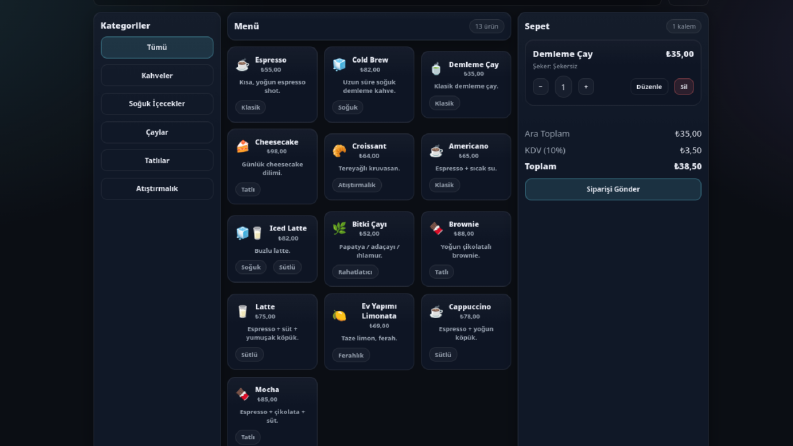Click the Demleme Çay menu card title
Viewport: 793px width, 446px height.
click(473, 65)
